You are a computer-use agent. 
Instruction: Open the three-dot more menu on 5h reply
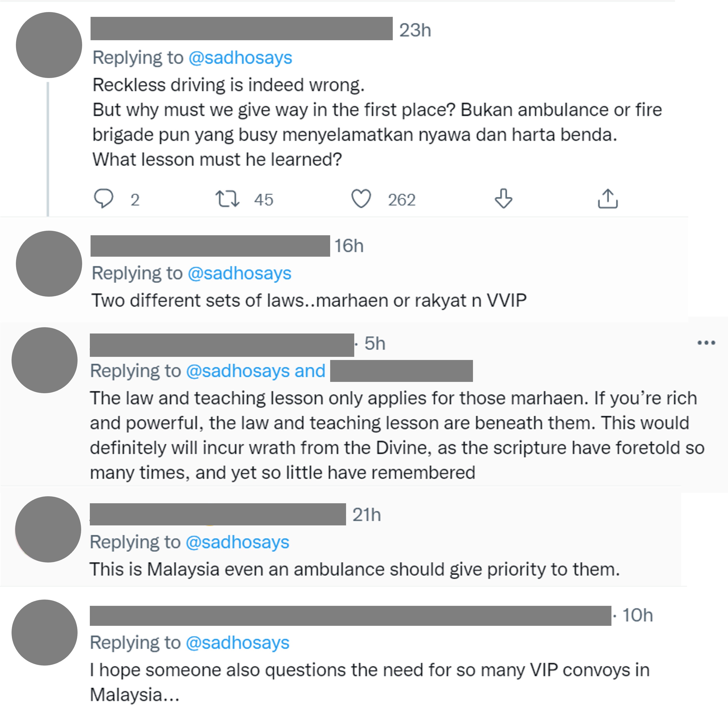[x=706, y=343]
